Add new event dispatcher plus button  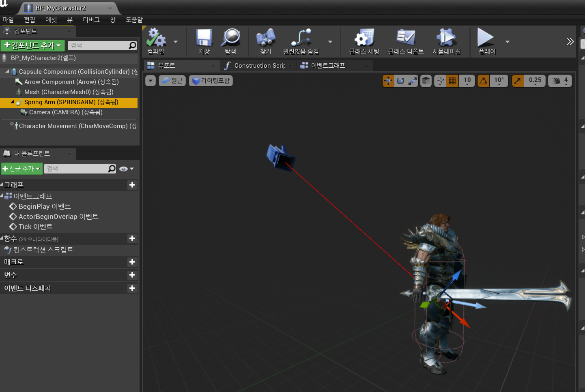point(132,288)
